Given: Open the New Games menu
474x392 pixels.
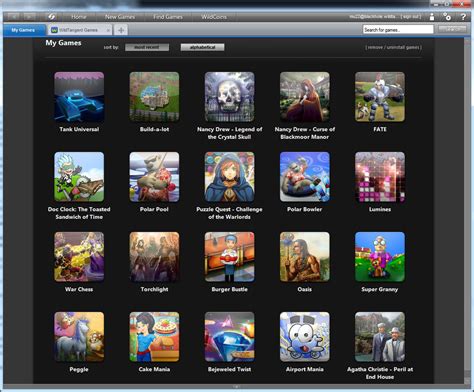Looking at the screenshot, I should pos(120,17).
